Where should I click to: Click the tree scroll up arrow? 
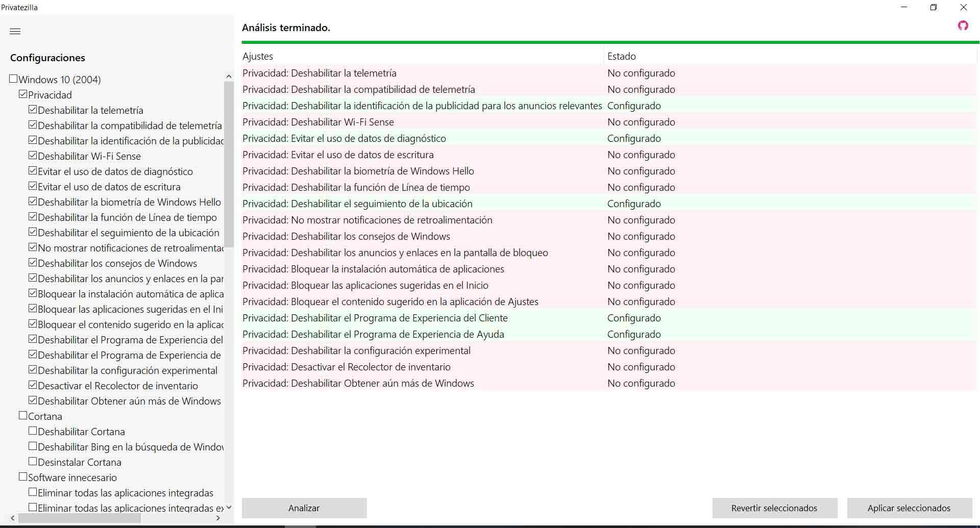click(x=229, y=77)
